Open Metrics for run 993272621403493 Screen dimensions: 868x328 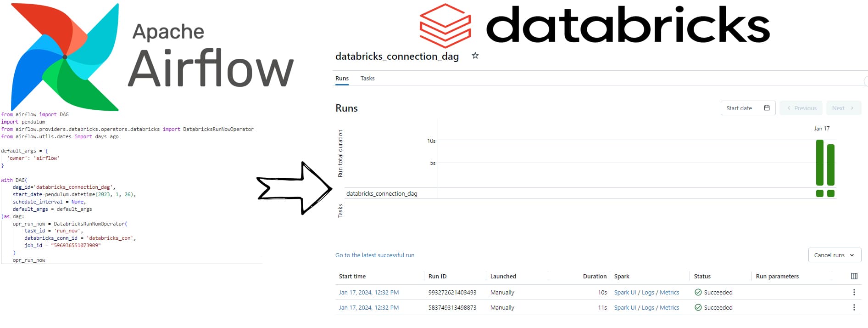[669, 292]
